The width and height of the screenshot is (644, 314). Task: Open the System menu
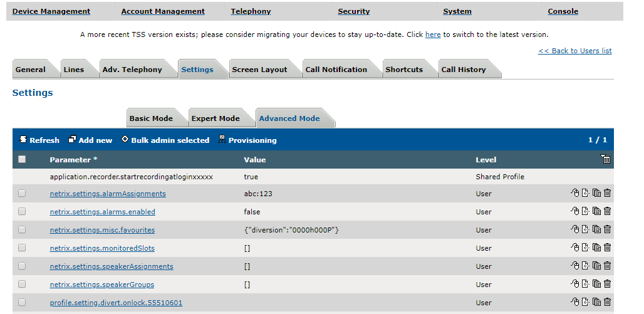[457, 11]
